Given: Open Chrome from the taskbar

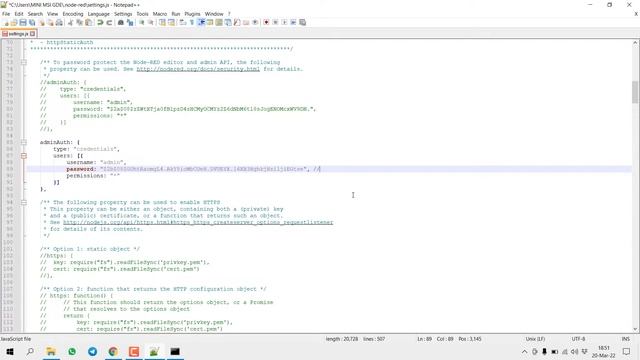Looking at the screenshot, I should pyautogui.click(x=113, y=351).
